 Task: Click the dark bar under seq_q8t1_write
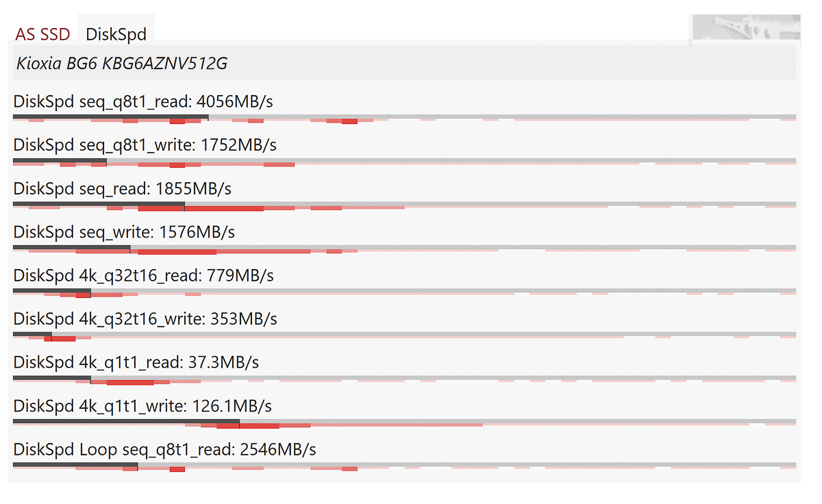(x=60, y=161)
